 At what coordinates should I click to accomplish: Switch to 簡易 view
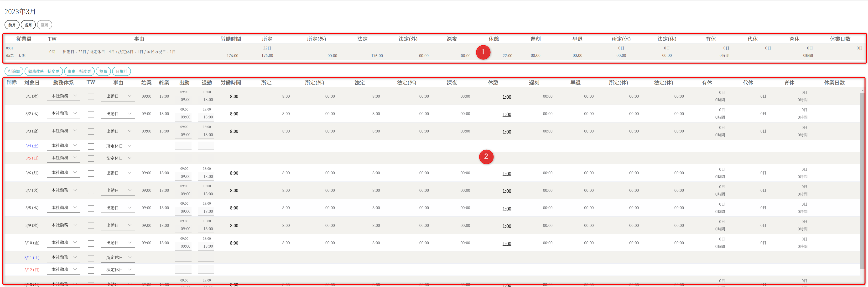pos(103,71)
